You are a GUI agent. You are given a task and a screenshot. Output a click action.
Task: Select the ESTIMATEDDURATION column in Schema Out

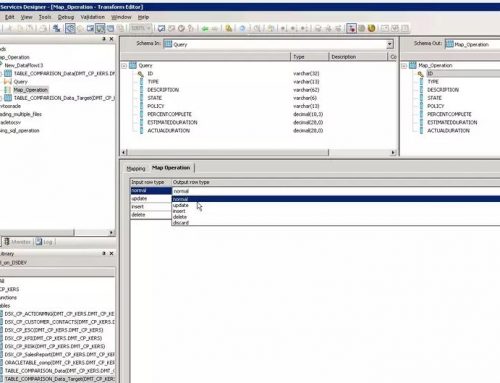[x=452, y=122]
